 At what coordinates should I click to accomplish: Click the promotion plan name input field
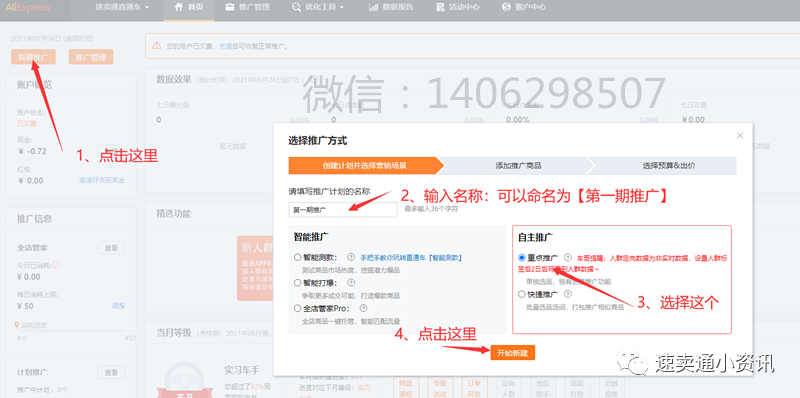click(343, 210)
